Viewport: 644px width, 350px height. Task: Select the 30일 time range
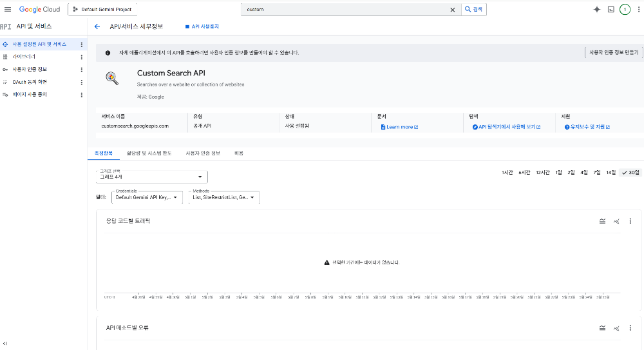coord(630,172)
